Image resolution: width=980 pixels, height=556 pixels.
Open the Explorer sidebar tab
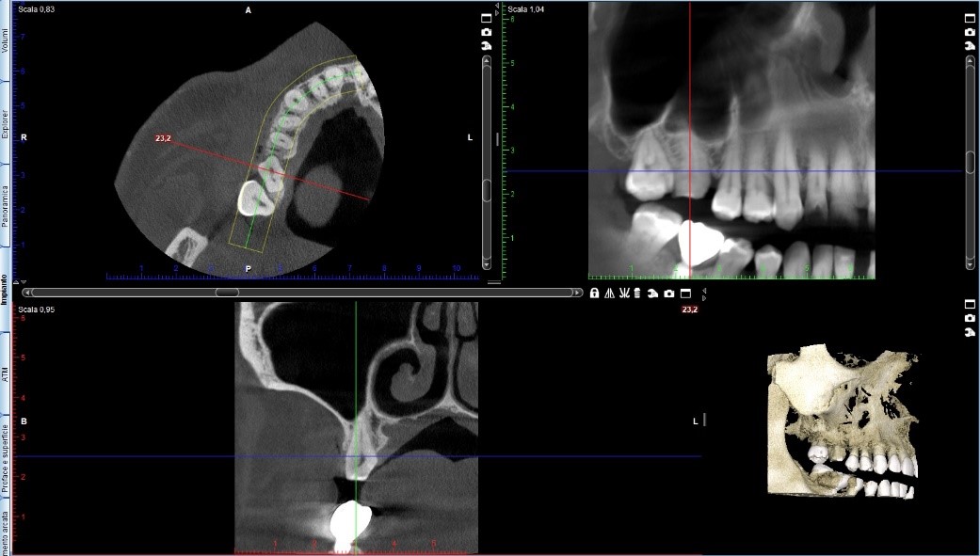tap(5, 124)
